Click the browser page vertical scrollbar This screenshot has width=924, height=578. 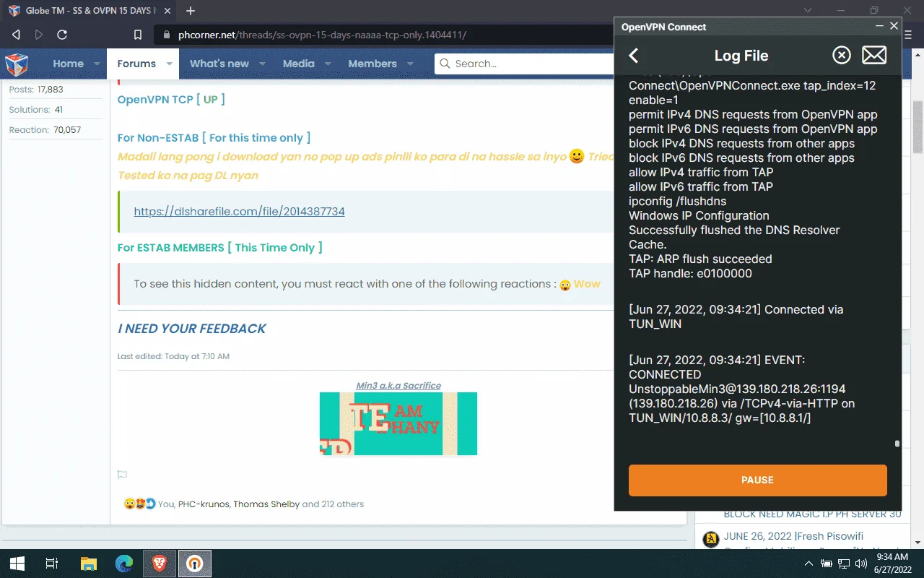click(x=918, y=126)
